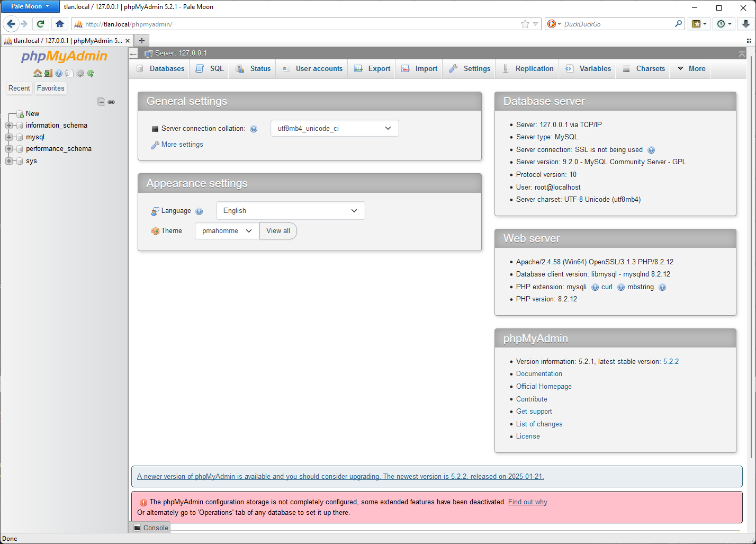
Task: Click help icon after SSL is not being used
Action: (x=651, y=150)
